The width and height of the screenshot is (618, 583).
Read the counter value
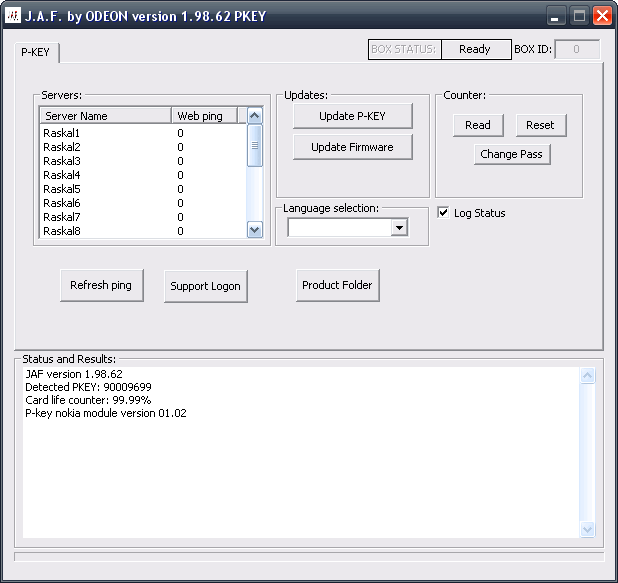point(478,125)
